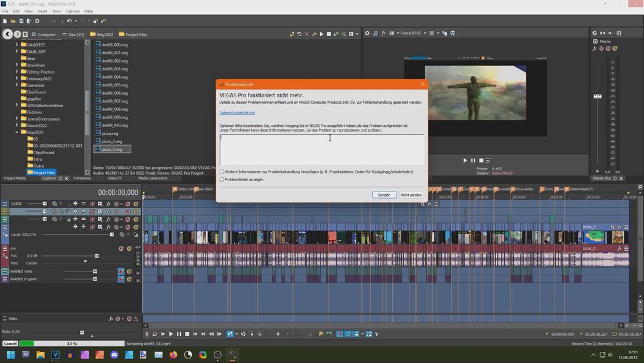Open the Explorer views button

[x=351, y=34]
